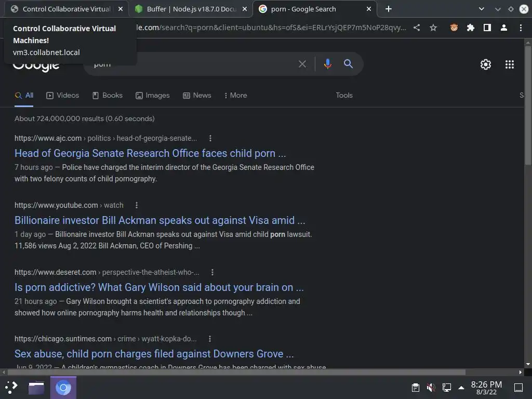This screenshot has height=399, width=532.
Task: Expand hidden system tray icons arrow
Action: 461,388
